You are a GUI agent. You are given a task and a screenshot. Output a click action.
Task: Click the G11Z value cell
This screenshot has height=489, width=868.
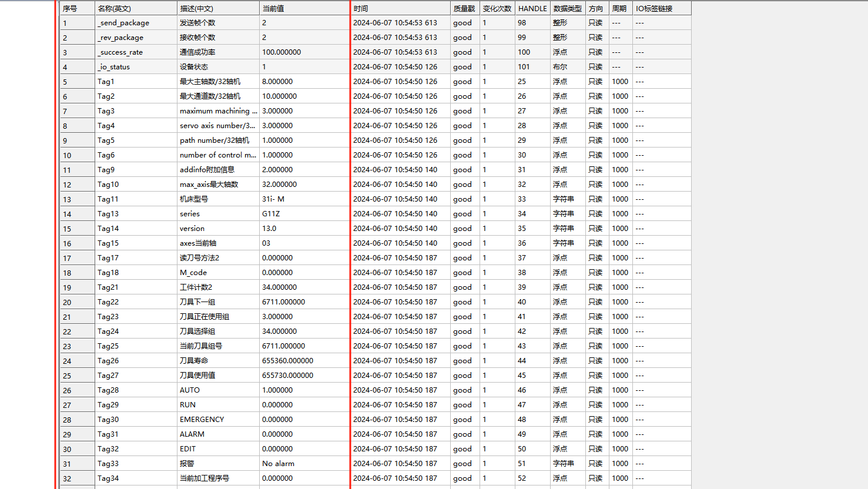(x=304, y=213)
